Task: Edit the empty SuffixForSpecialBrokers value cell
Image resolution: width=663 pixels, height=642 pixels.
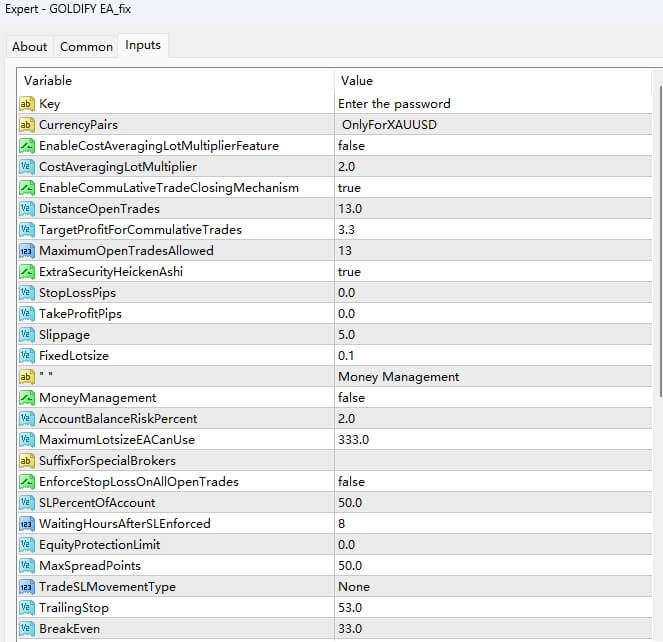Action: [493, 461]
